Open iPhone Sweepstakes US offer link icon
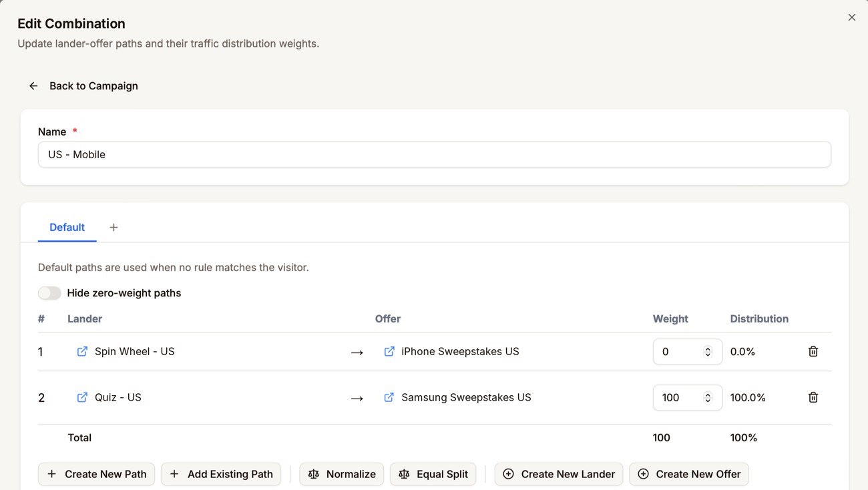The height and width of the screenshot is (490, 868). (x=389, y=351)
